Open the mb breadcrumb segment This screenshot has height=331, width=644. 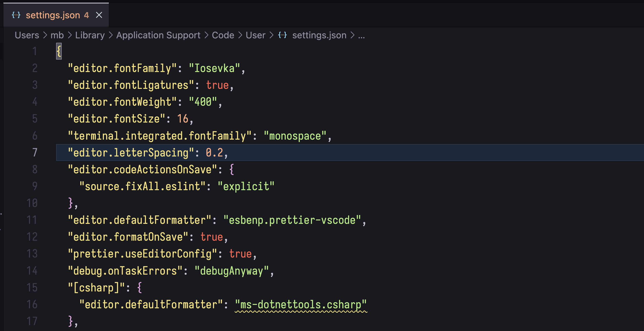click(x=57, y=35)
